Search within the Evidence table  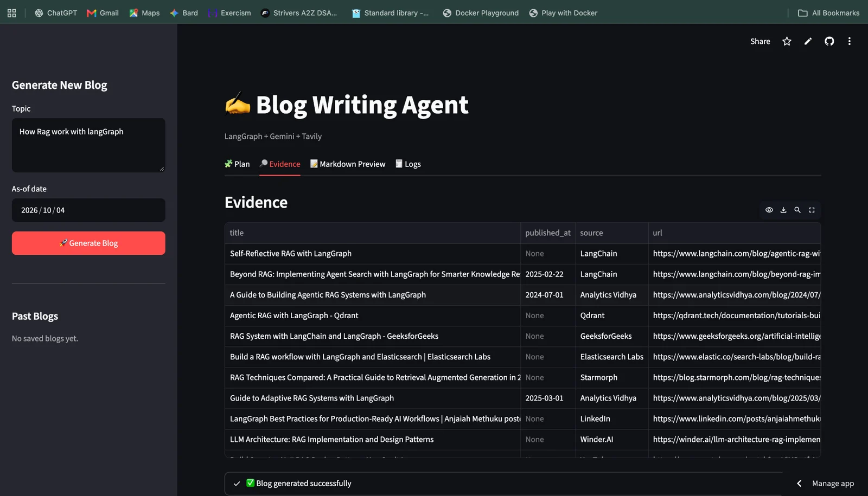(x=797, y=210)
